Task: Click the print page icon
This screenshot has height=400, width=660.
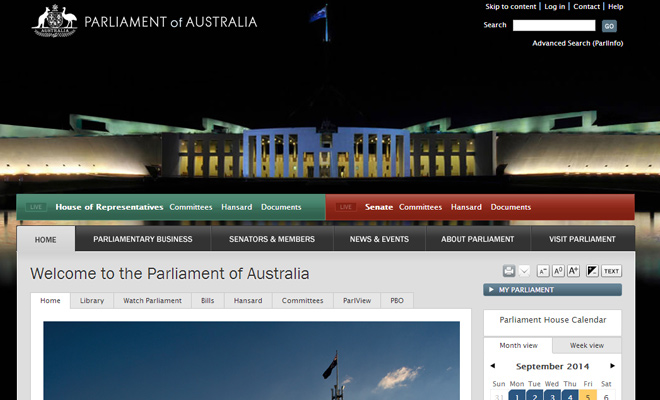Action: click(509, 271)
